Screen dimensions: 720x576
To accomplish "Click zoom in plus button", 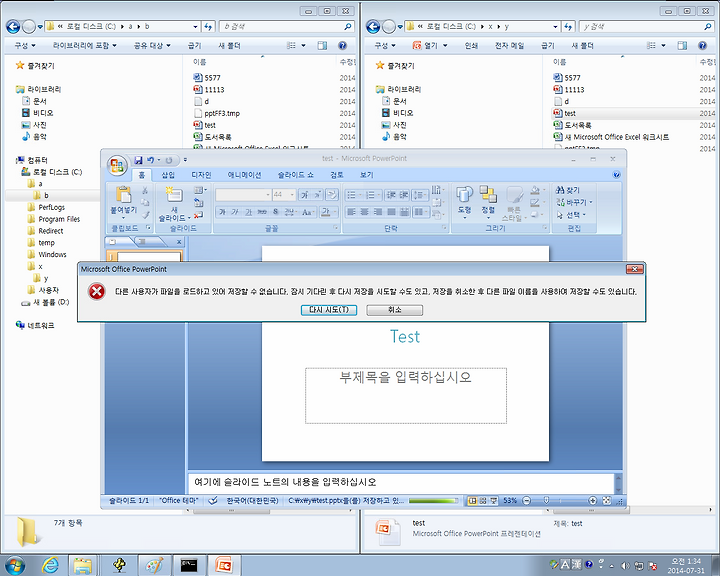I will tap(592, 501).
